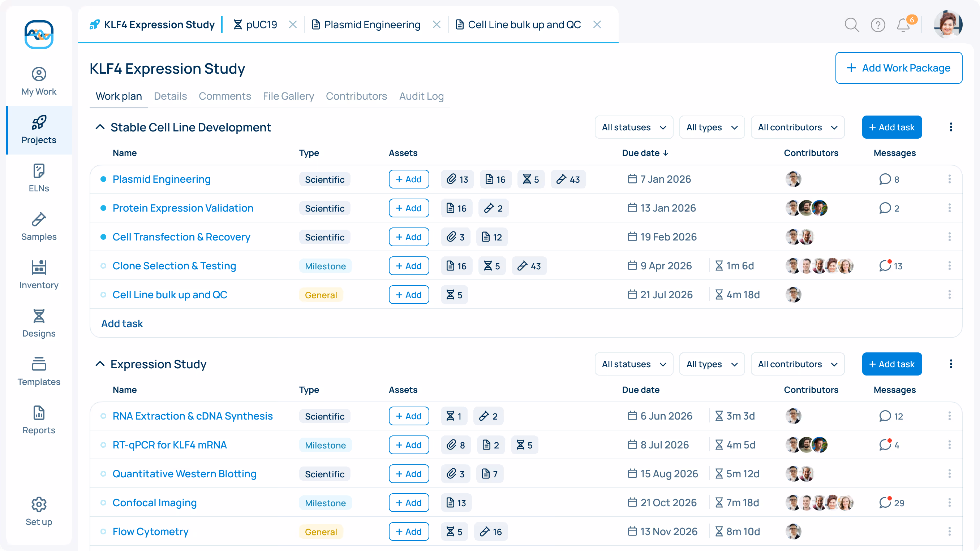Image resolution: width=980 pixels, height=551 pixels.
Task: Open All statuses dropdown in Stable Cell Line Development
Action: click(634, 127)
